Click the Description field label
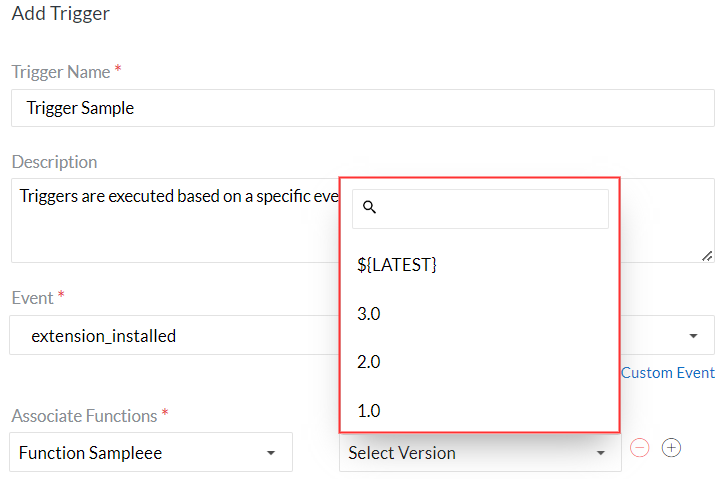This screenshot has height=479, width=725. (55, 162)
